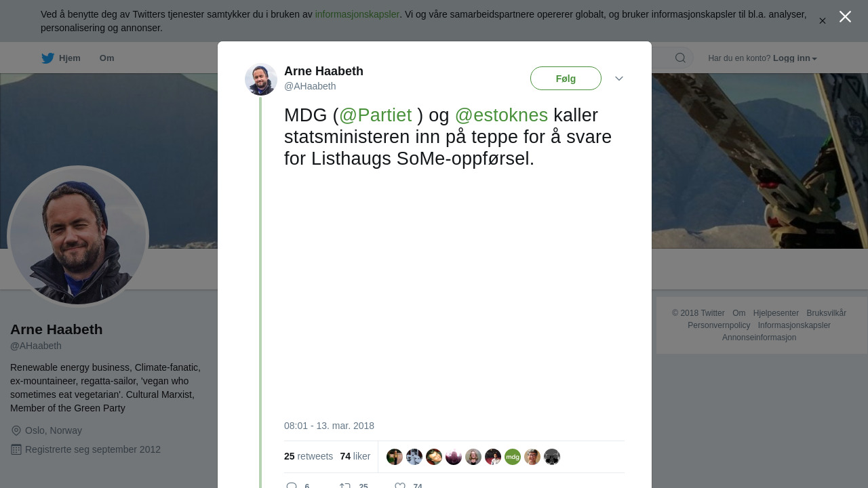Open the large profile photo thumbnail
868x488 pixels.
(78, 237)
